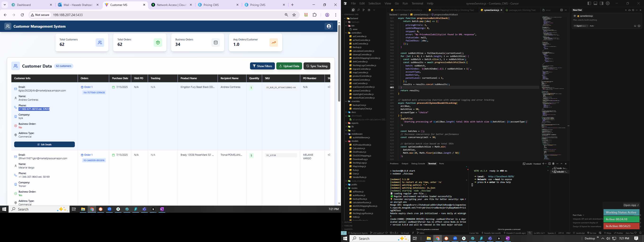Kill the terminal with trash icon
This screenshot has width=644, height=242.
coord(553,164)
